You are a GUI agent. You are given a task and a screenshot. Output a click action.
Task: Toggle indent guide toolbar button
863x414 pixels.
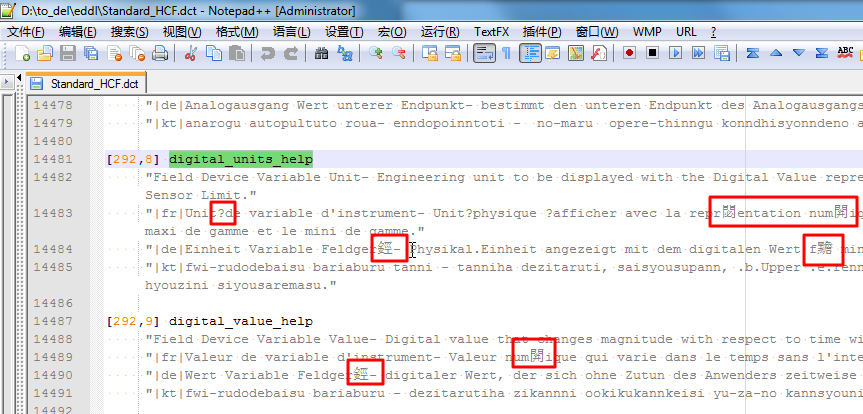528,53
